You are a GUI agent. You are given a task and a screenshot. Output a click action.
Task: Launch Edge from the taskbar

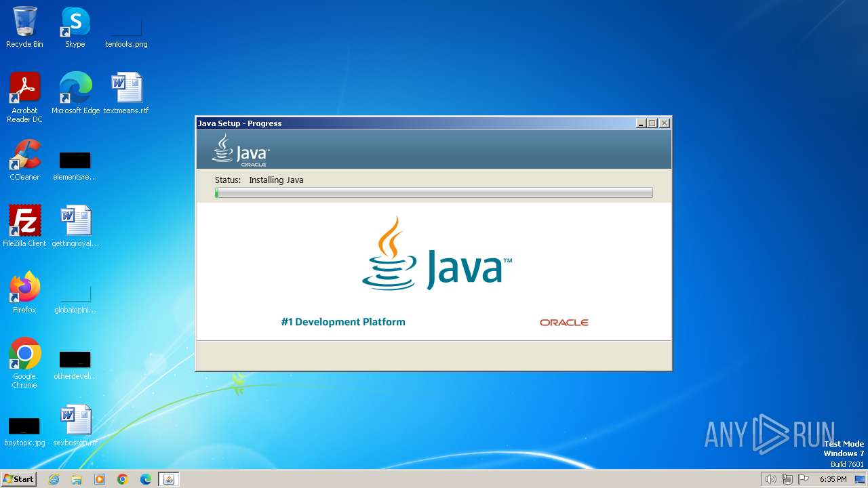point(146,479)
